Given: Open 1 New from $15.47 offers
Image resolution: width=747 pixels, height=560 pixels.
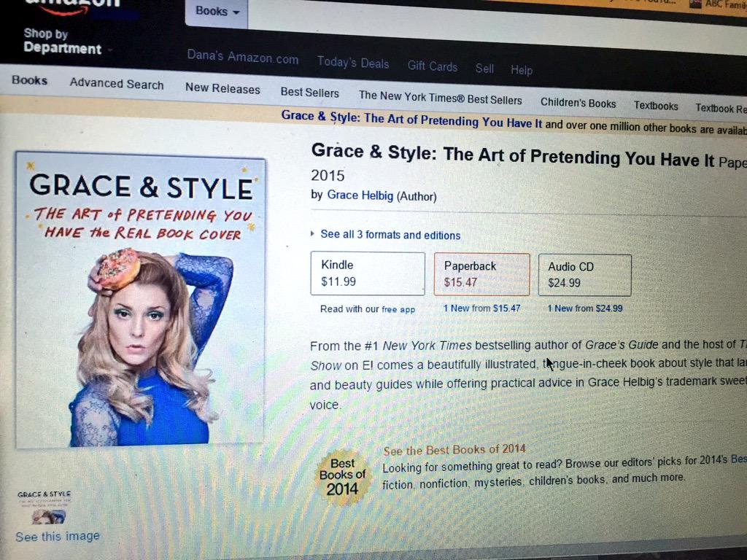Looking at the screenshot, I should point(481,308).
